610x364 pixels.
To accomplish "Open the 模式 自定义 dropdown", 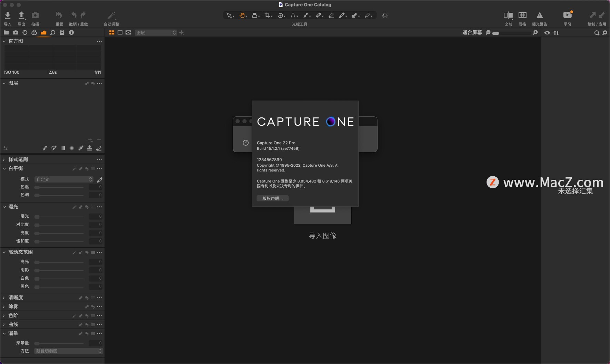I will coord(64,179).
